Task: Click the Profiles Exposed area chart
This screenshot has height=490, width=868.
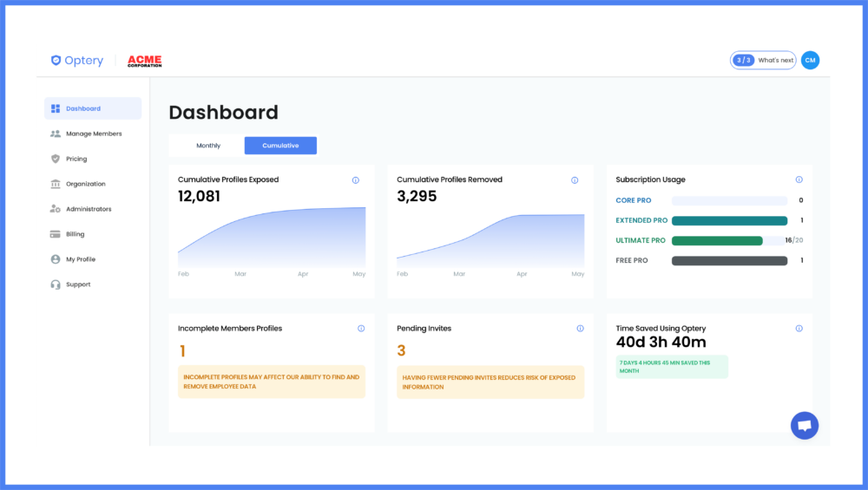Action: click(271, 238)
